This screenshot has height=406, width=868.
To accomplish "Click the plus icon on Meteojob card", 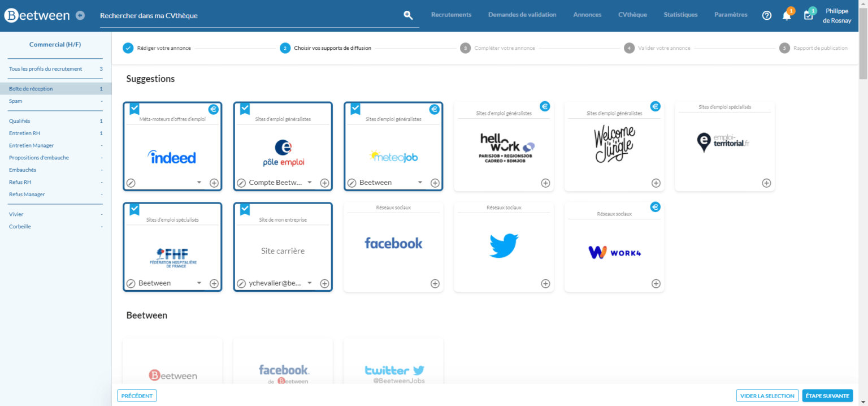I will pos(435,183).
